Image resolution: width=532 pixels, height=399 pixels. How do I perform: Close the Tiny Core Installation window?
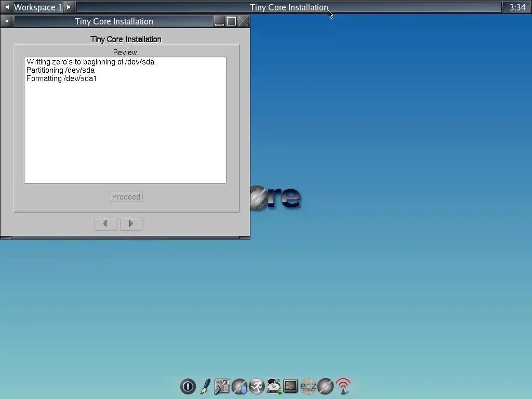pos(243,21)
